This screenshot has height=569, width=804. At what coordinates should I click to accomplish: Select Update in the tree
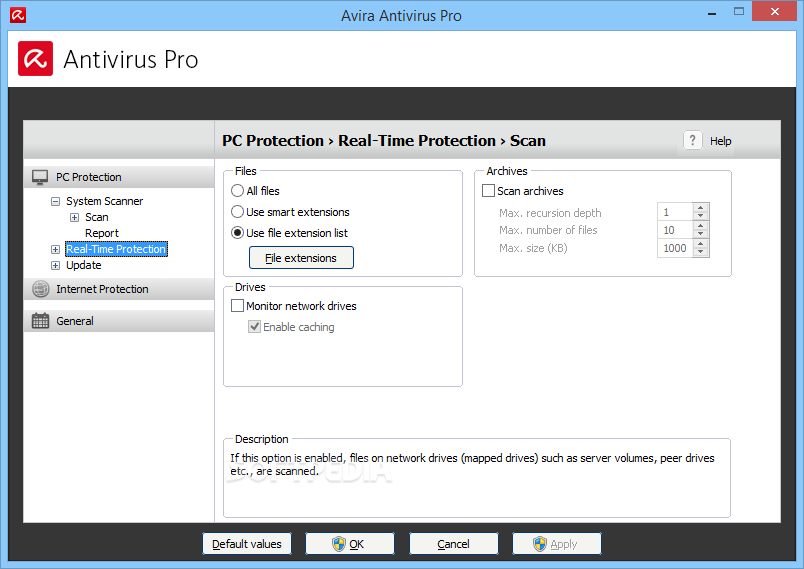(x=84, y=266)
